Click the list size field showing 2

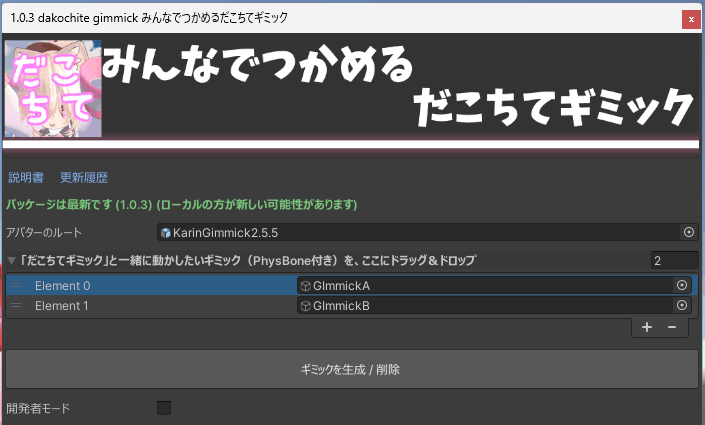(x=673, y=260)
